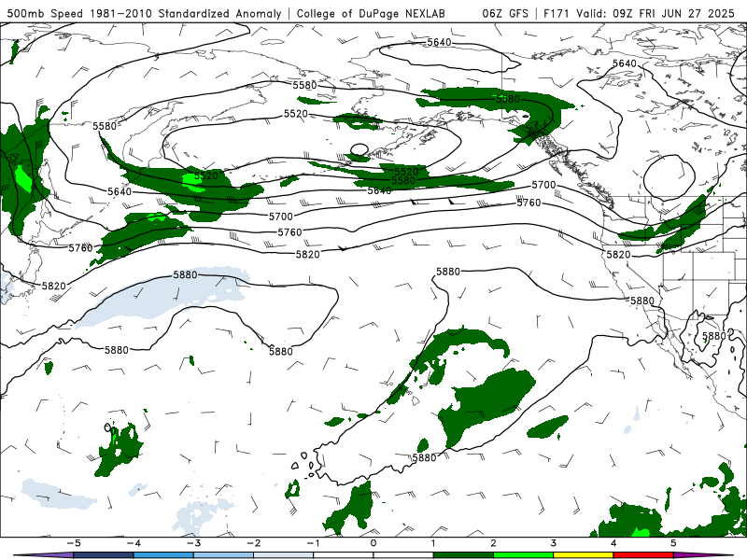747x560 pixels.
Task: Click the medium blue -4 to -3 colorbar segment
Action: click(163, 555)
